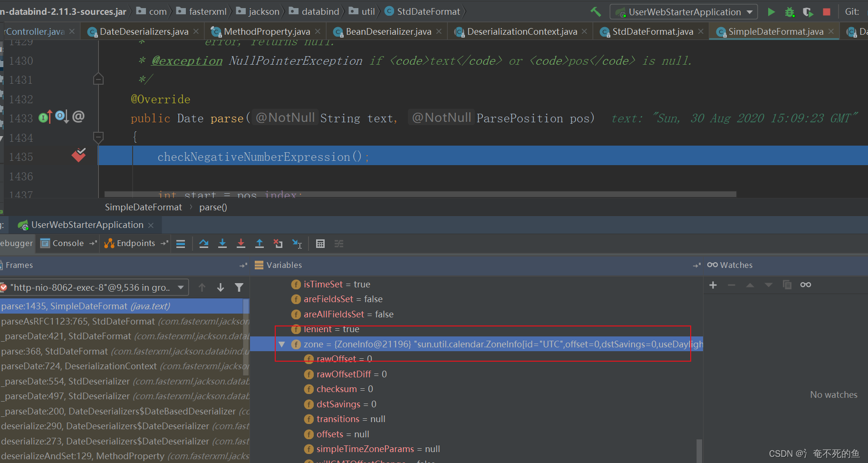The image size is (868, 463).
Task: Switch to the DateDeserializers.java editor tab
Action: tap(143, 31)
